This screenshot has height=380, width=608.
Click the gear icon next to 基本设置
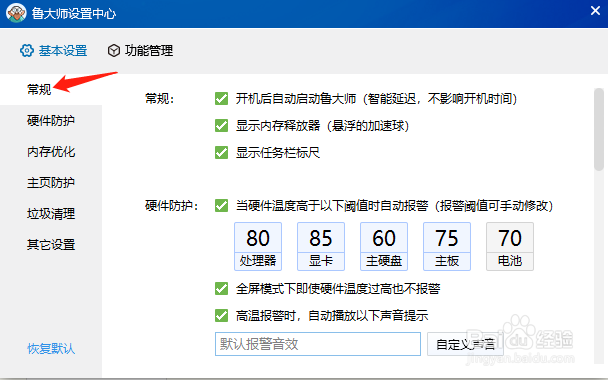[27, 50]
